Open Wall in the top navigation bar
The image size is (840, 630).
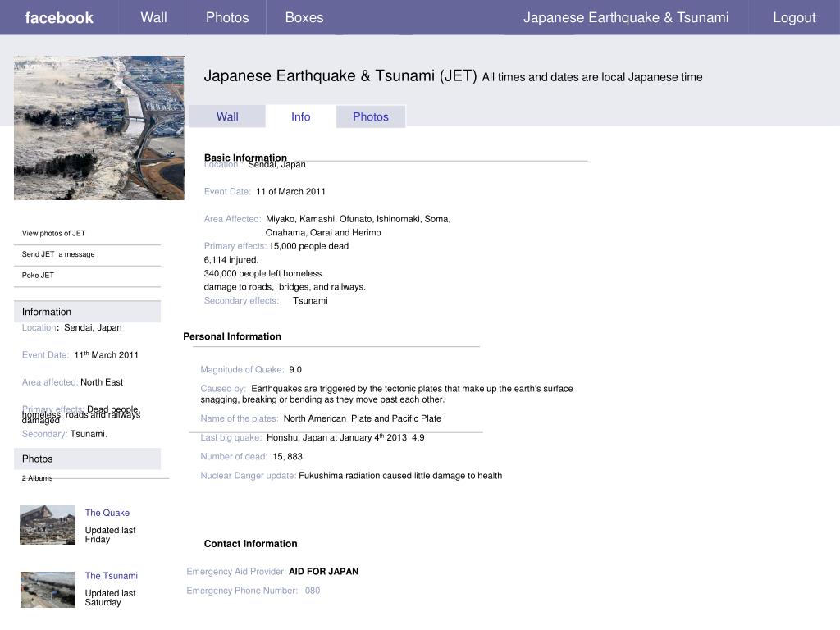pos(153,17)
